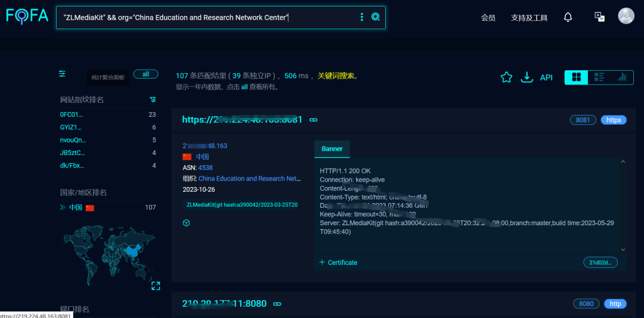Open the 支持及工具 menu
This screenshot has height=318, width=644.
pyautogui.click(x=529, y=18)
